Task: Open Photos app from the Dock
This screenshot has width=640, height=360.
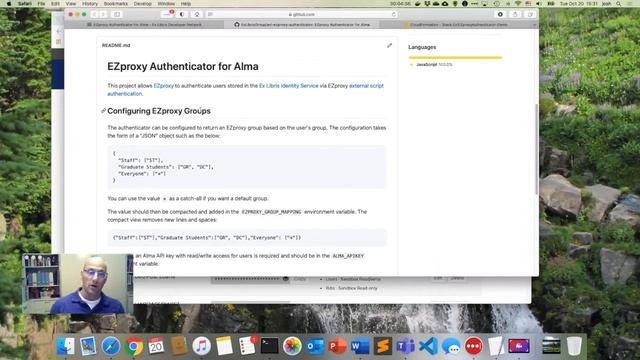Action: [x=292, y=347]
